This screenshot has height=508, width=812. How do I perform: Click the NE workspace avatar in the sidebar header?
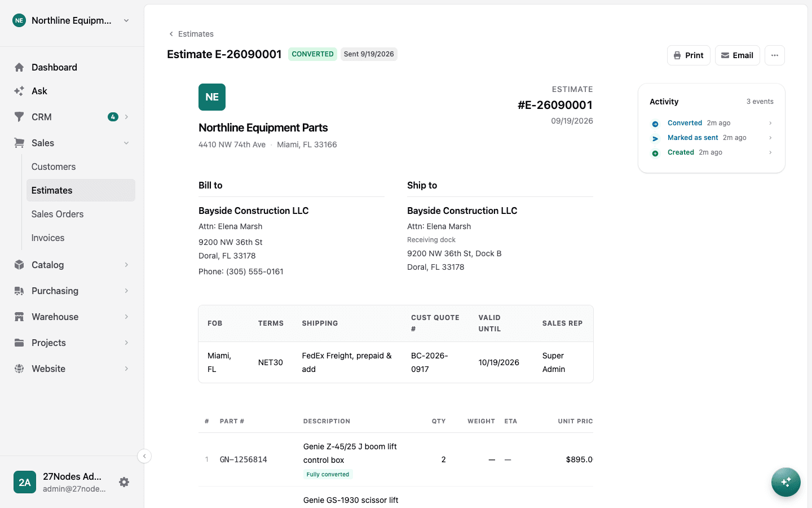[19, 20]
